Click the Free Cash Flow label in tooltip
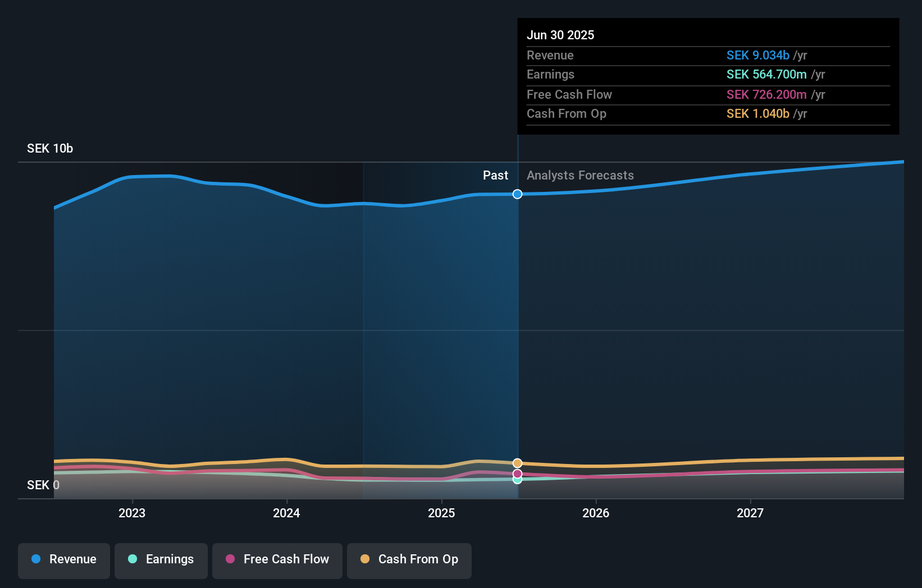 coord(569,94)
